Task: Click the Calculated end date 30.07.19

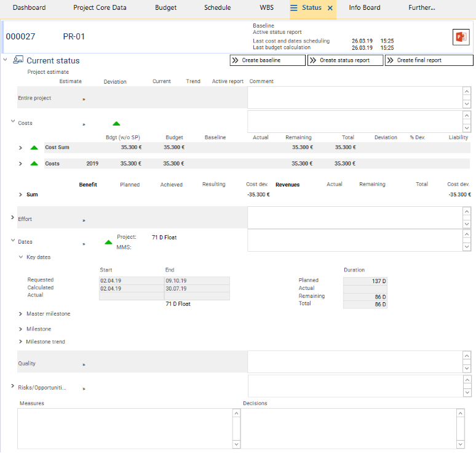Action: 197,288
